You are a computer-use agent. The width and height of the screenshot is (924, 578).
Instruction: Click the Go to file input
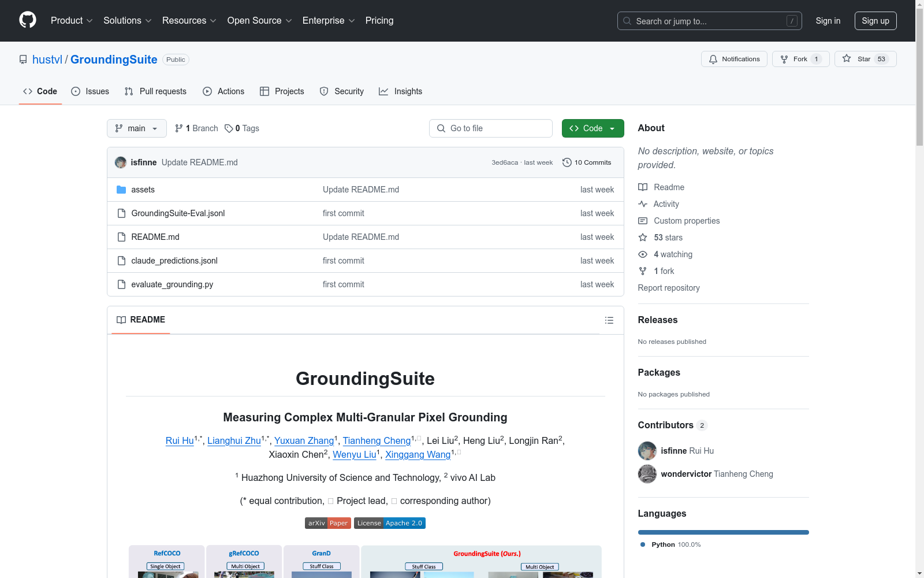tap(491, 128)
